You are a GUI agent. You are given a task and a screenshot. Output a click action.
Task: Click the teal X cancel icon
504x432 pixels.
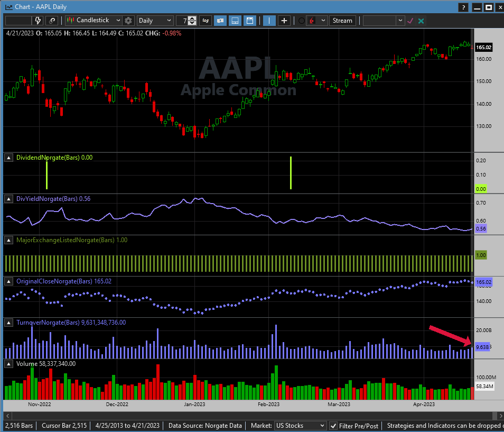click(421, 21)
